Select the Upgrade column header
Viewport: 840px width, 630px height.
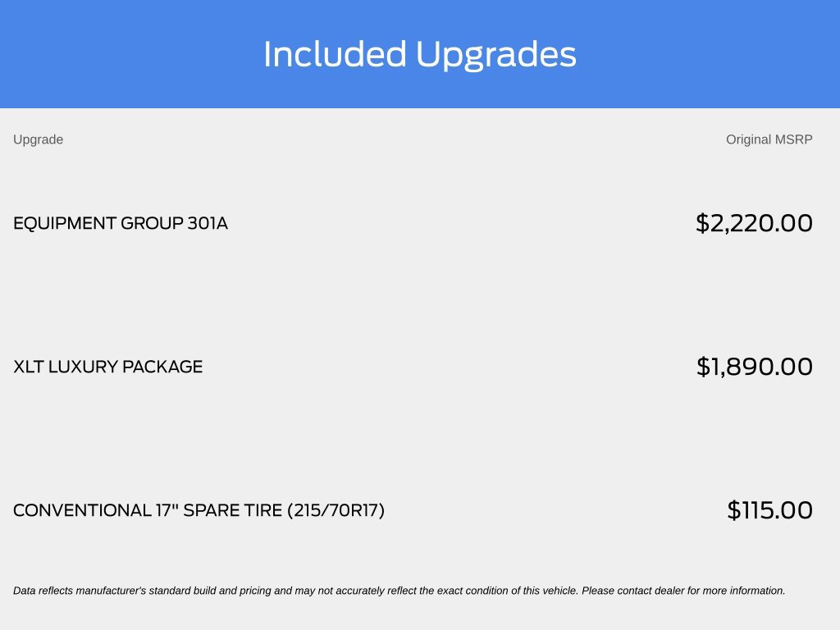(38, 139)
